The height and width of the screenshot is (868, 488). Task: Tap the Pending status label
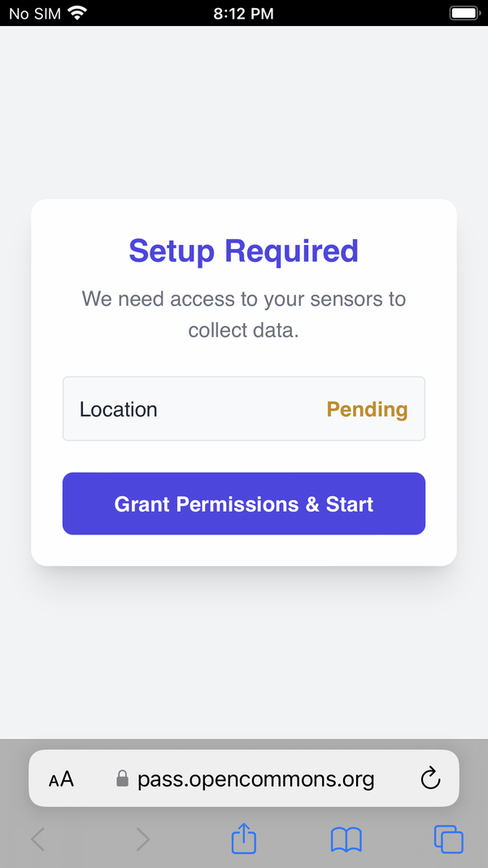pos(367,409)
